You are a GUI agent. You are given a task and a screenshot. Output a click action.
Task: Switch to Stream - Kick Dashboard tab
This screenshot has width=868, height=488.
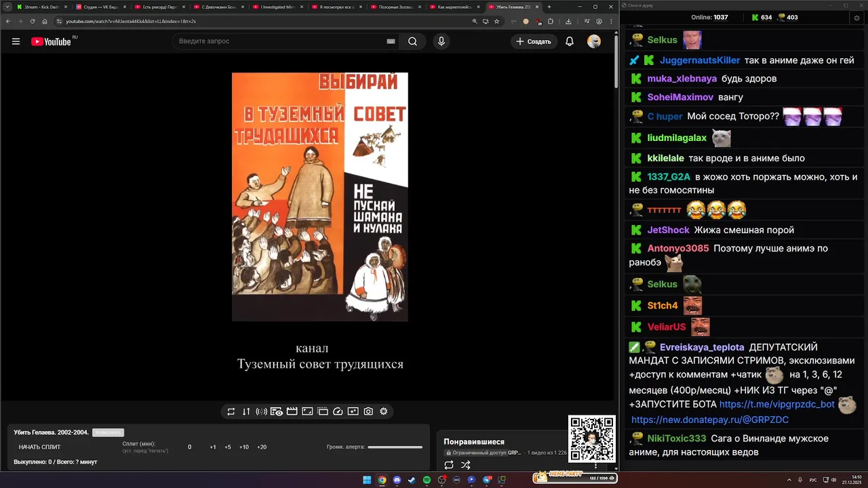coord(41,7)
